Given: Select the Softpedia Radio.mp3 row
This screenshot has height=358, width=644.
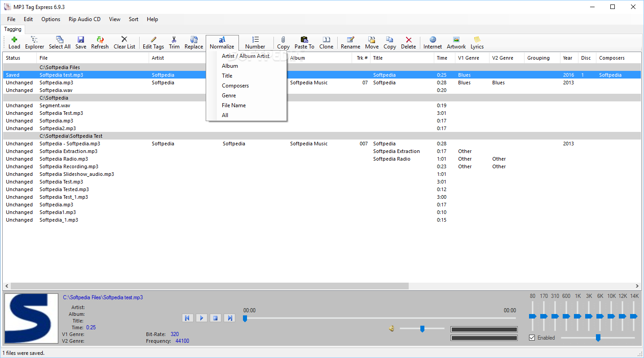Looking at the screenshot, I should (322, 159).
